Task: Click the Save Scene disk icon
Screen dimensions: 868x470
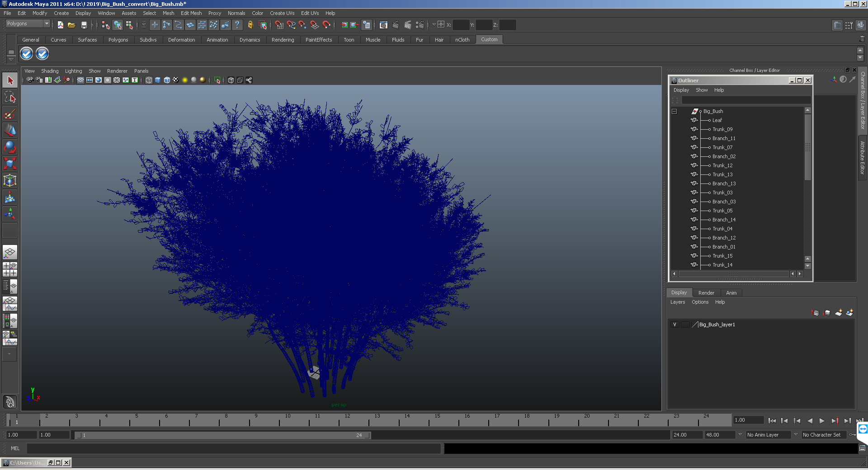Action: click(84, 25)
